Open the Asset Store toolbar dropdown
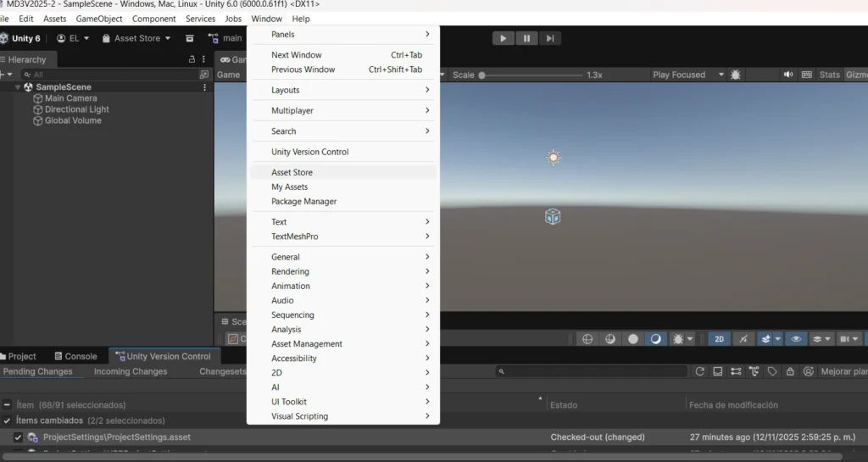 (136, 38)
